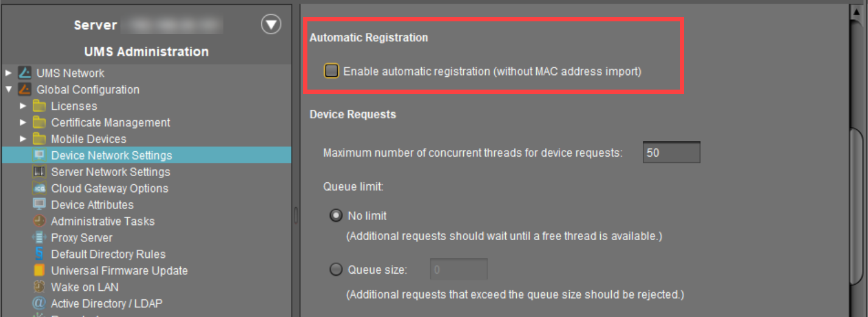Click the Administrative Tasks clock icon
The width and height of the screenshot is (868, 317).
[x=40, y=221]
